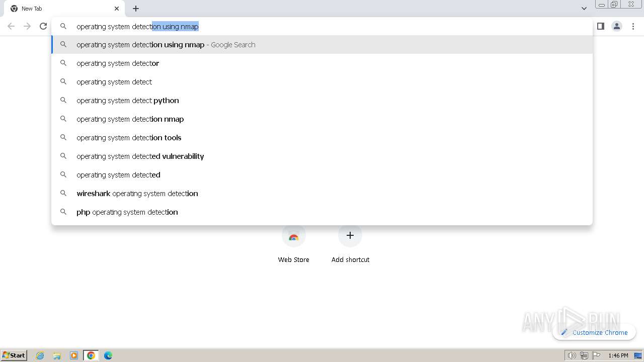Choose 'php operating system detection' suggestion
This screenshot has height=362, width=644.
coord(322,212)
